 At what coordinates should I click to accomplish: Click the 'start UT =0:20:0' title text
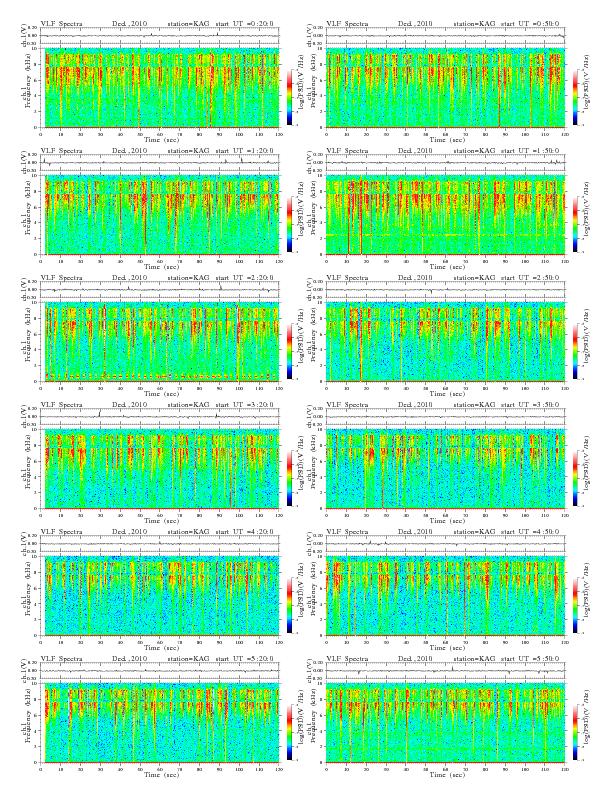[244, 24]
